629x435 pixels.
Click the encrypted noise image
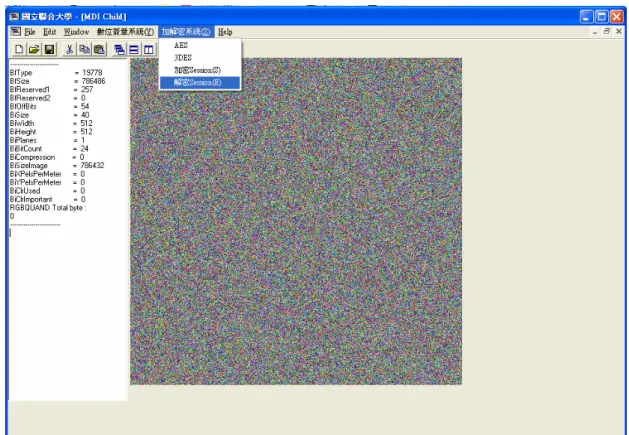pos(296,221)
